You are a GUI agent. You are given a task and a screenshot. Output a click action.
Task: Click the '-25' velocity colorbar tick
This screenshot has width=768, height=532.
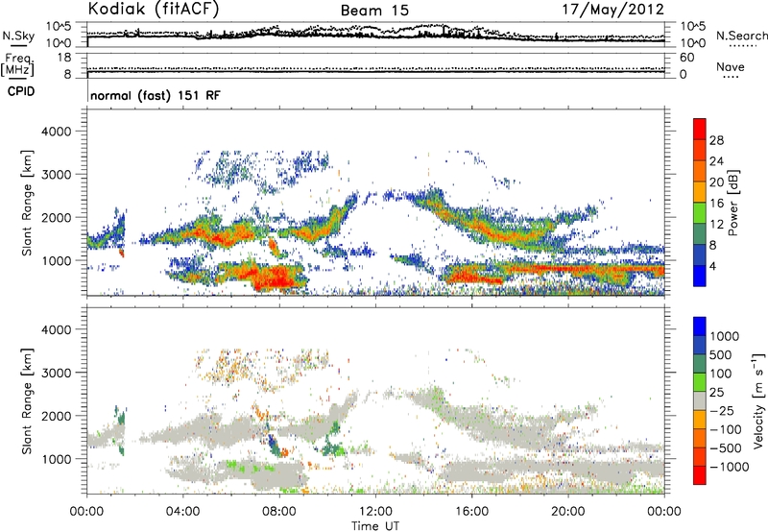[722, 411]
